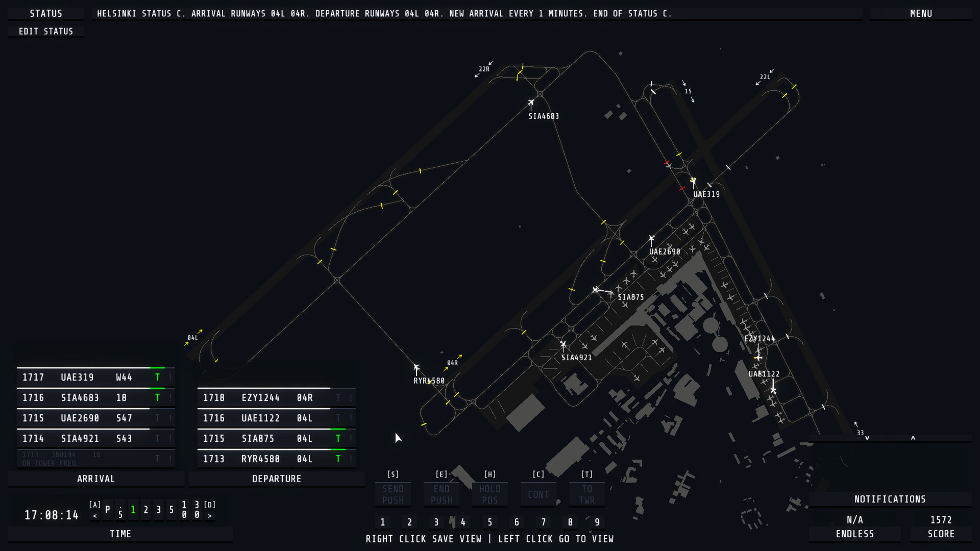Select the SIA4921 aircraft icon
This screenshot has width=980, height=551.
coord(564,345)
